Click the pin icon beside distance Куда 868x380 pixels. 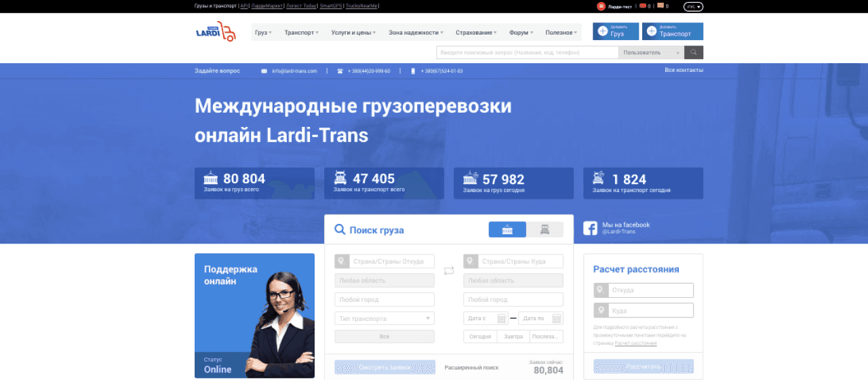coord(600,310)
